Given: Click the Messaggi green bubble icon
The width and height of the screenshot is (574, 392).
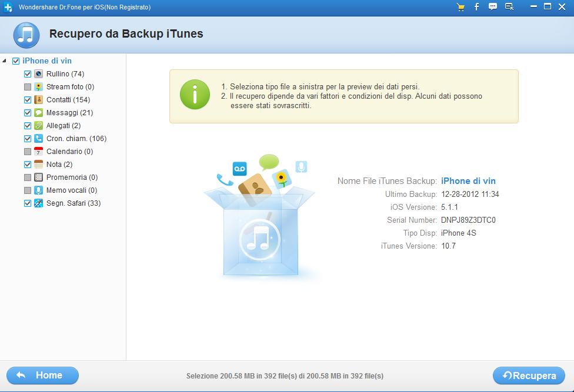Looking at the screenshot, I should [38, 113].
